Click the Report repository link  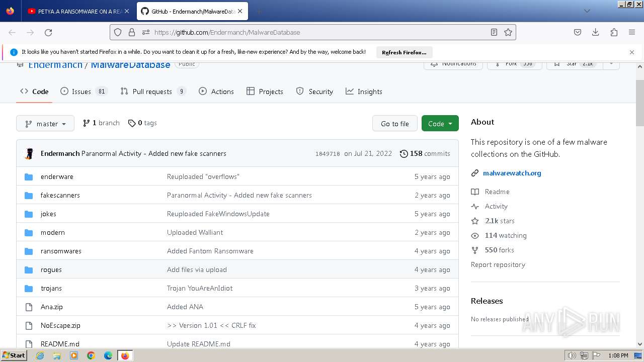coord(498,265)
